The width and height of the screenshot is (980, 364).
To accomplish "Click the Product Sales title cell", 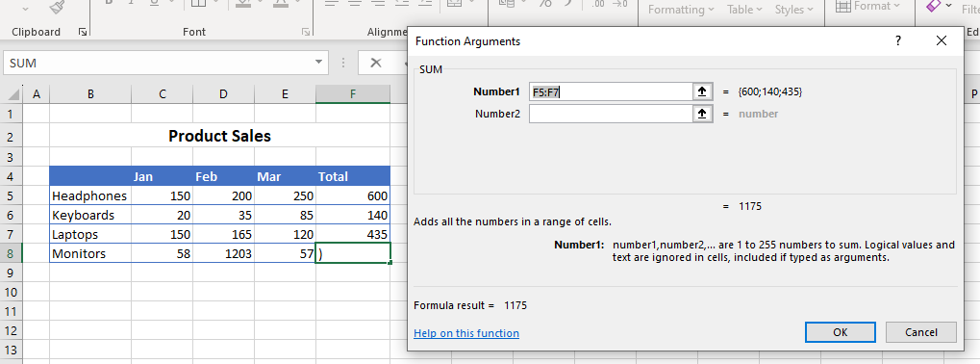I will point(220,136).
